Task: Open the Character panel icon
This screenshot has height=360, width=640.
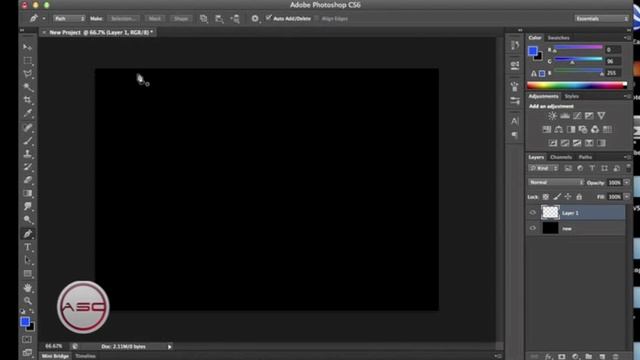Action: coord(515,121)
